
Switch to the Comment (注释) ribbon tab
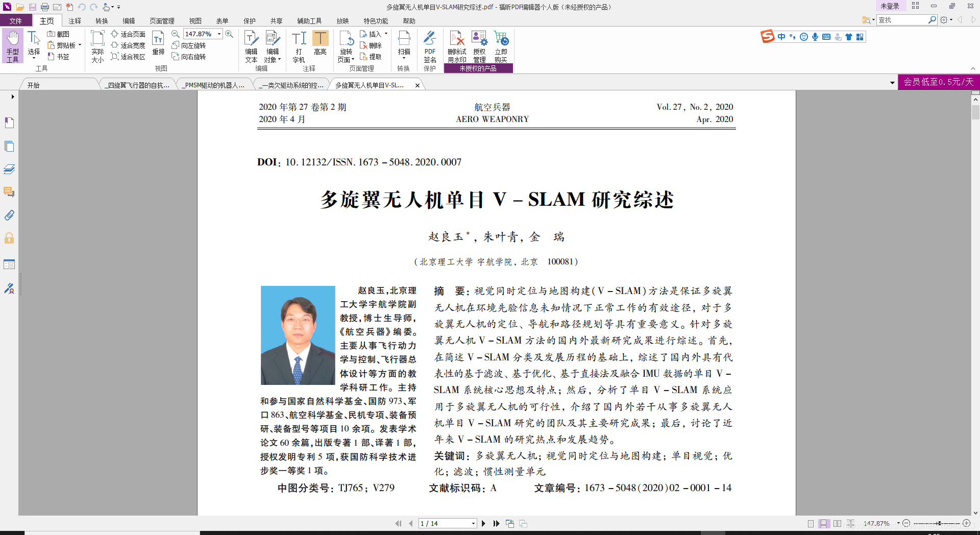tap(75, 21)
